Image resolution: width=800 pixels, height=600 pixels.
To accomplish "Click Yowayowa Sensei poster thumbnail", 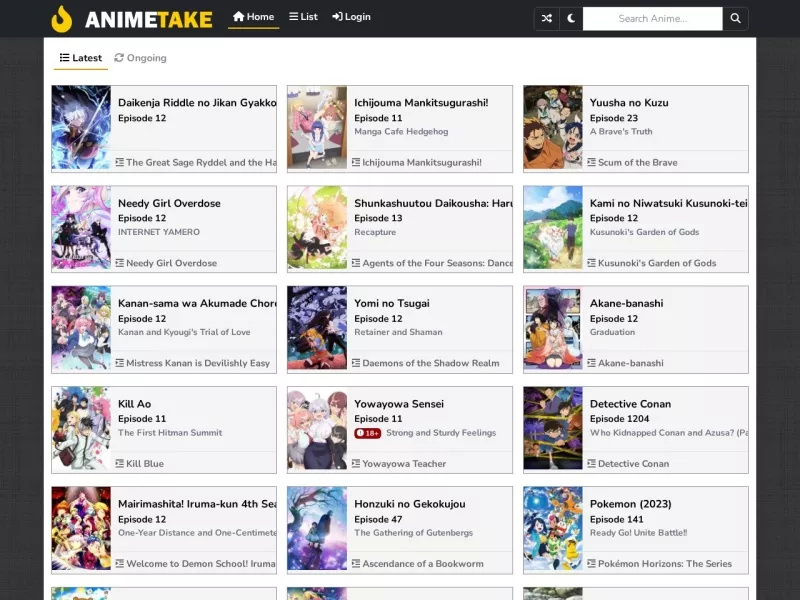I will coord(317,429).
